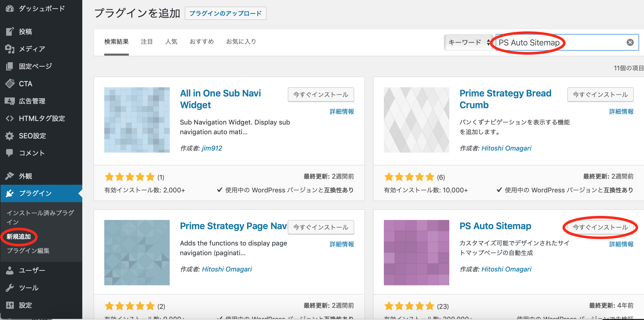The image size is (644, 320).
Task: Switch to the 注目 tab
Action: 147,42
